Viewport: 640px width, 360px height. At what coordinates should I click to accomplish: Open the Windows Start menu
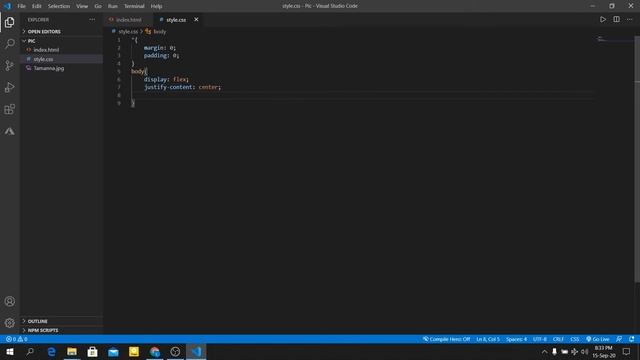[10, 351]
